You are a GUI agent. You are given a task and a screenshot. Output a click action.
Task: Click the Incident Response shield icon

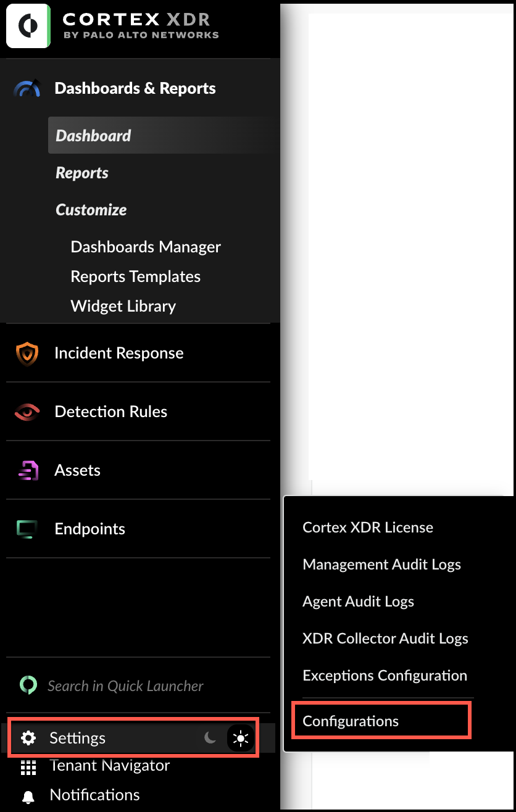click(27, 354)
